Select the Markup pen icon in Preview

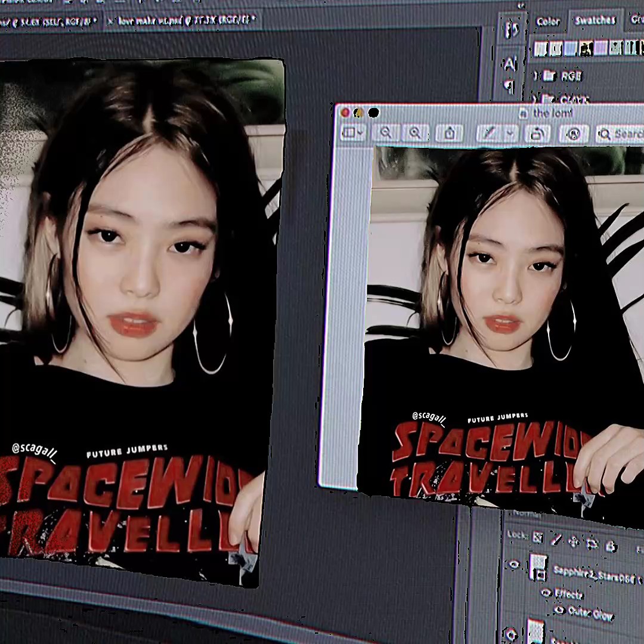coord(490,134)
